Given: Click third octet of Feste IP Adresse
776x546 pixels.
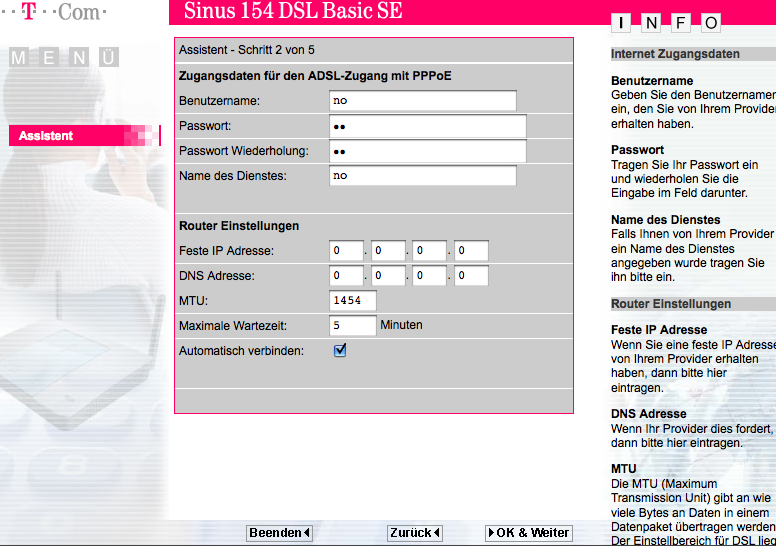Looking at the screenshot, I should [430, 250].
